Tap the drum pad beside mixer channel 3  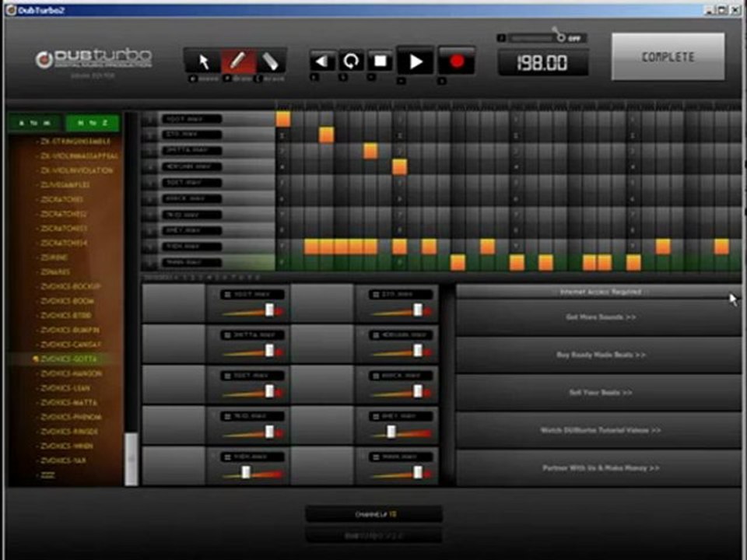(174, 344)
